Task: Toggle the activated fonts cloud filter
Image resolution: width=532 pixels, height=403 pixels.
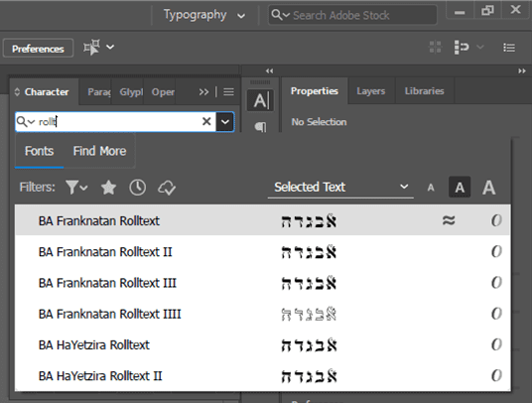Action: 167,188
